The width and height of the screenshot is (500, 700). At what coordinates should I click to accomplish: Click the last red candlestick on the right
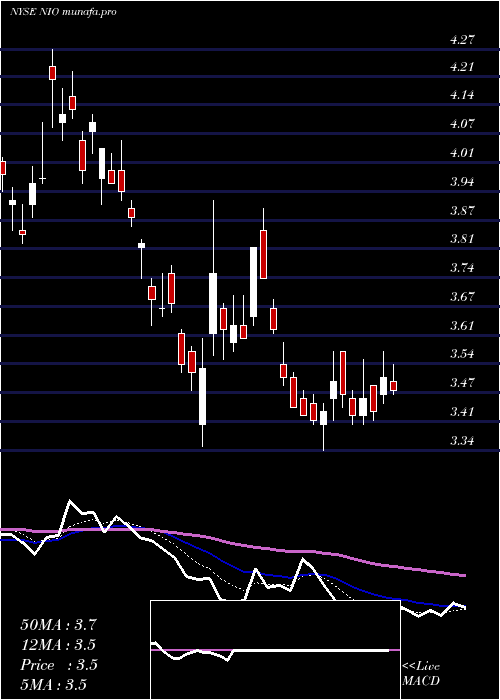[393, 386]
